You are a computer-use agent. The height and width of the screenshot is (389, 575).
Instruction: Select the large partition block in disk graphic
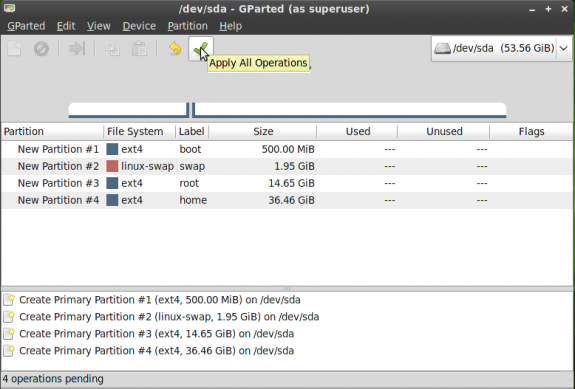pos(349,110)
